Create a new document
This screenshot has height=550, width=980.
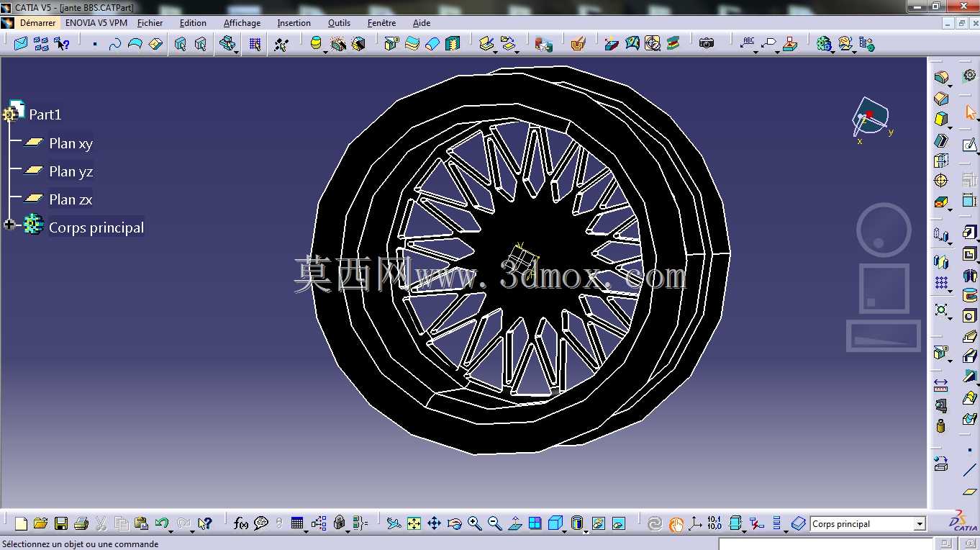pyautogui.click(x=21, y=523)
